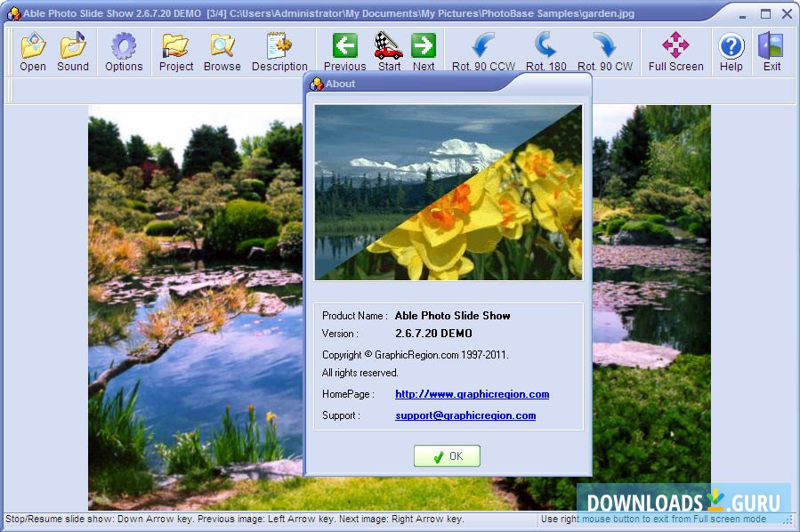Click the About dialog banner image
The image size is (800, 532).
(x=448, y=192)
